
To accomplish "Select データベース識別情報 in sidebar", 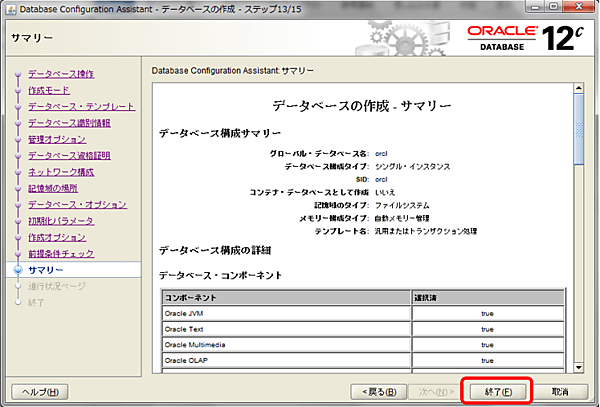I will pos(69,123).
